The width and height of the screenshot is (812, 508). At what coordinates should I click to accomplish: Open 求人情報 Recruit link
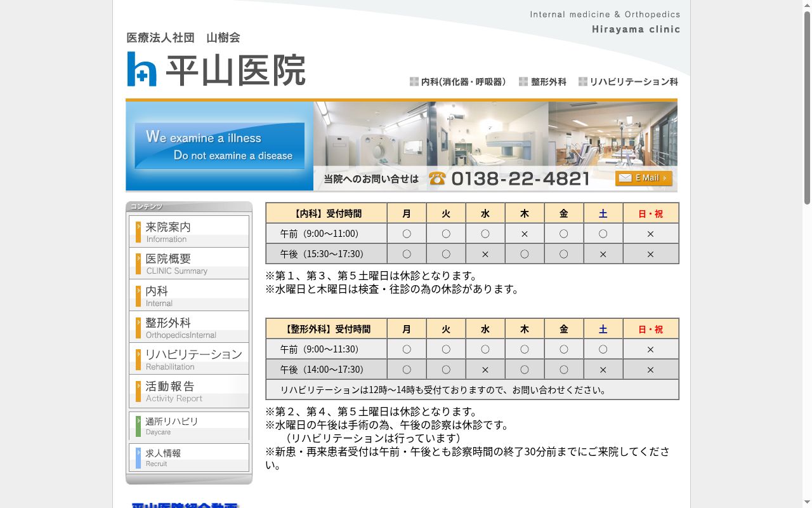tap(189, 458)
